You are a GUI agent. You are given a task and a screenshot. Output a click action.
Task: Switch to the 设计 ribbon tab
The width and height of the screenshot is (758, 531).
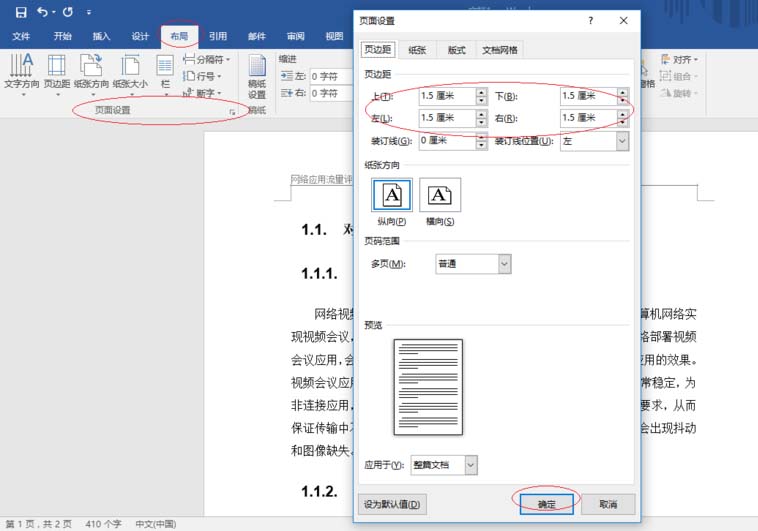pyautogui.click(x=140, y=36)
